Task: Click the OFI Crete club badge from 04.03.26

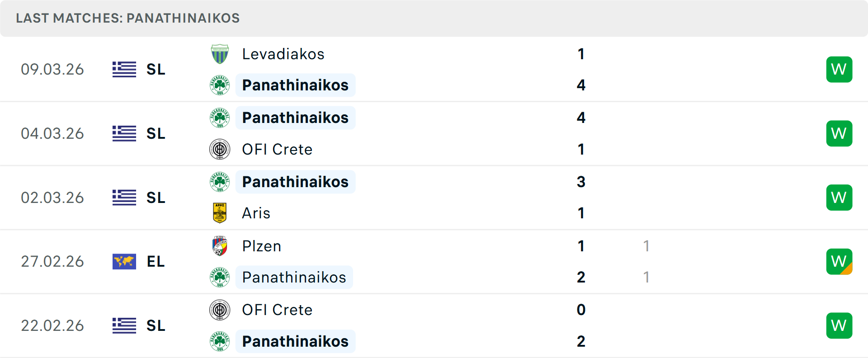Action: 220,149
